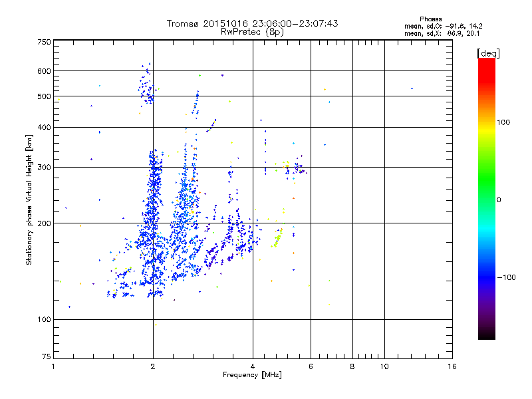Click the y-axis '100' km tick label
The width and height of the screenshot is (532, 399).
tap(44, 319)
